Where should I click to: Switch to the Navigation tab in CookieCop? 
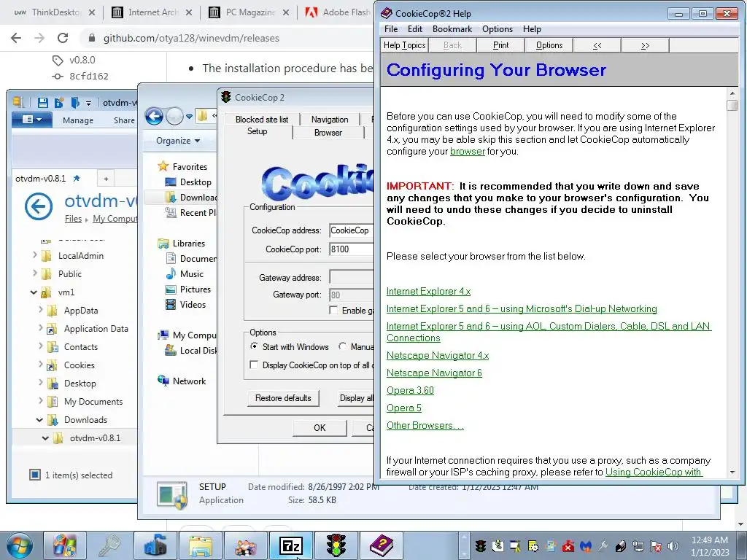pyautogui.click(x=330, y=120)
